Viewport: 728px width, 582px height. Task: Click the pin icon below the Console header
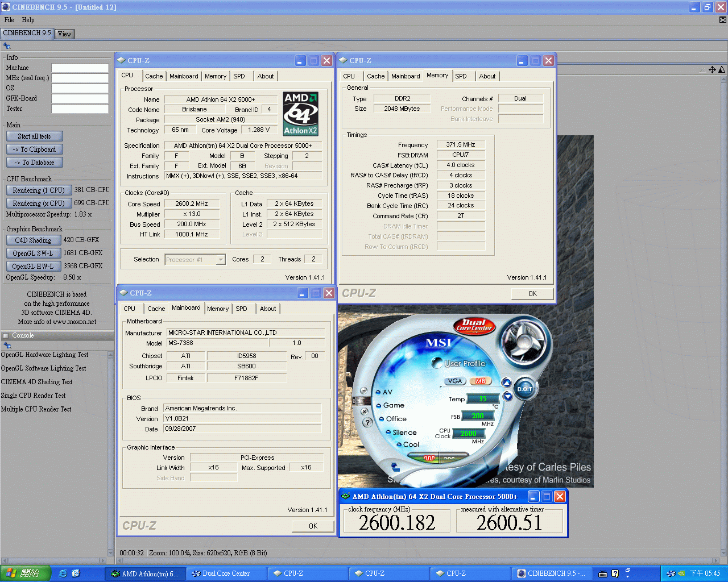click(7, 345)
